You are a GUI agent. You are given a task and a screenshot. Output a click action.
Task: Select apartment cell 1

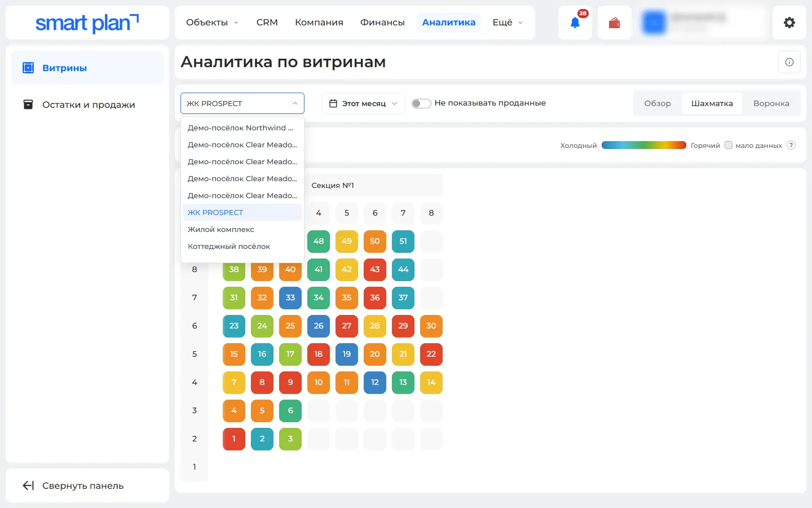click(234, 439)
